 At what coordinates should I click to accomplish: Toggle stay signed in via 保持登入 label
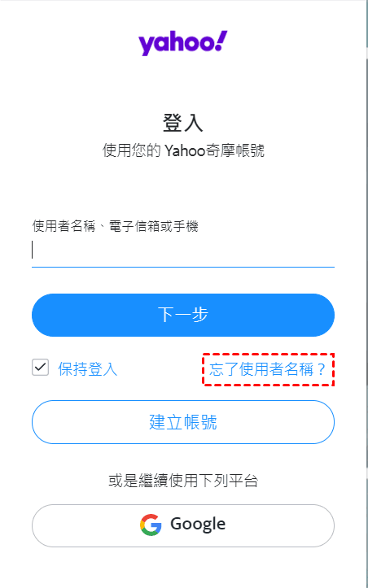[x=87, y=369]
